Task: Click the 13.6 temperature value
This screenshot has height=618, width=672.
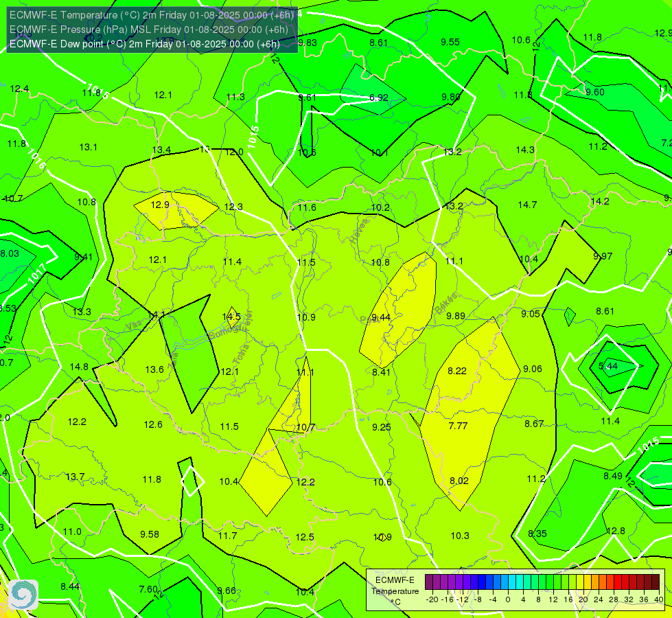Action: (x=154, y=369)
